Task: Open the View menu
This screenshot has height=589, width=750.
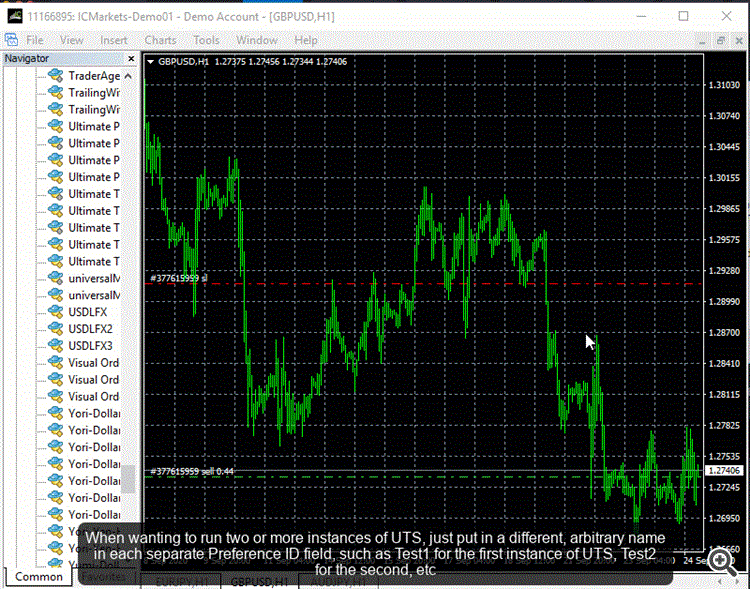Action: [72, 40]
